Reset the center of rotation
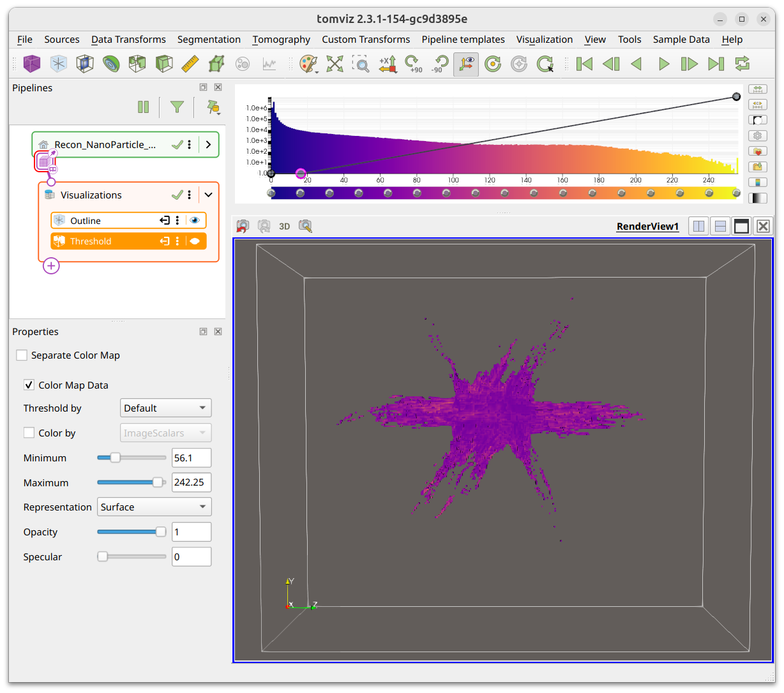 [493, 64]
